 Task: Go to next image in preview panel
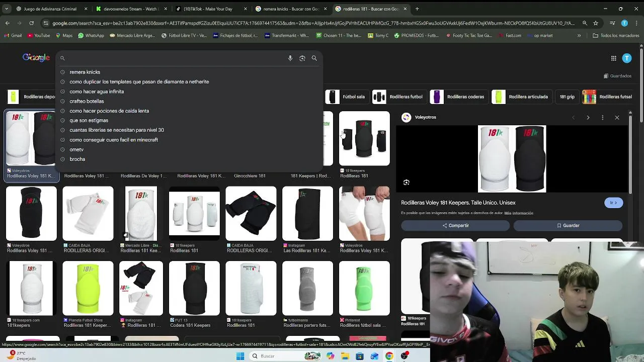tap(588, 118)
